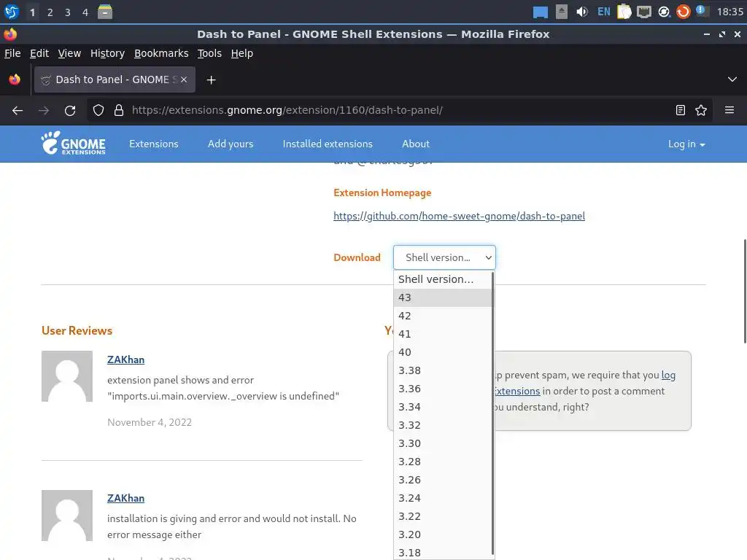Choose Shell version 41 option
The height and width of the screenshot is (560, 747).
coord(443,334)
